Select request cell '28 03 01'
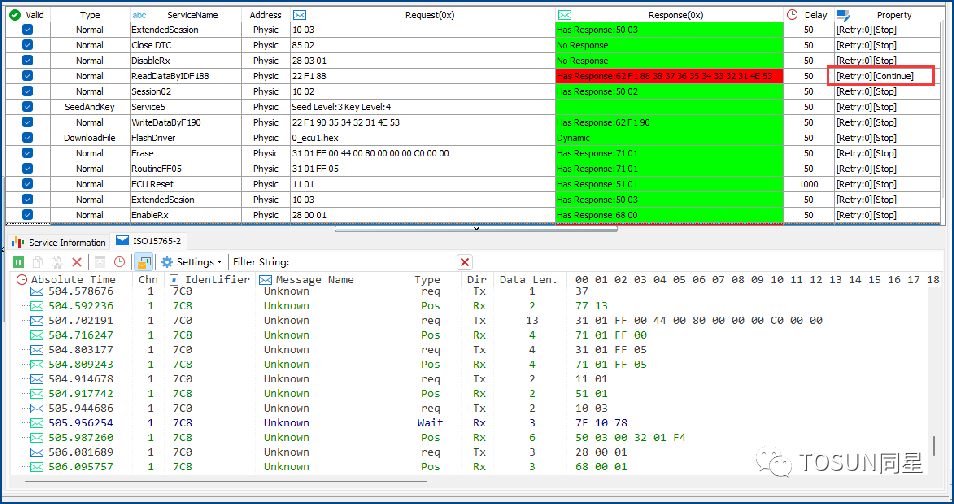954x504 pixels. pos(423,60)
